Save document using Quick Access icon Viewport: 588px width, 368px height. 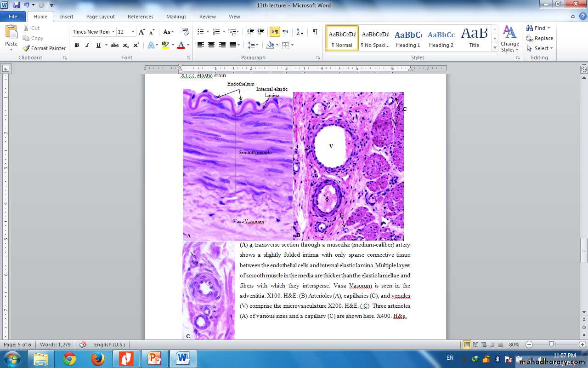(17, 5)
